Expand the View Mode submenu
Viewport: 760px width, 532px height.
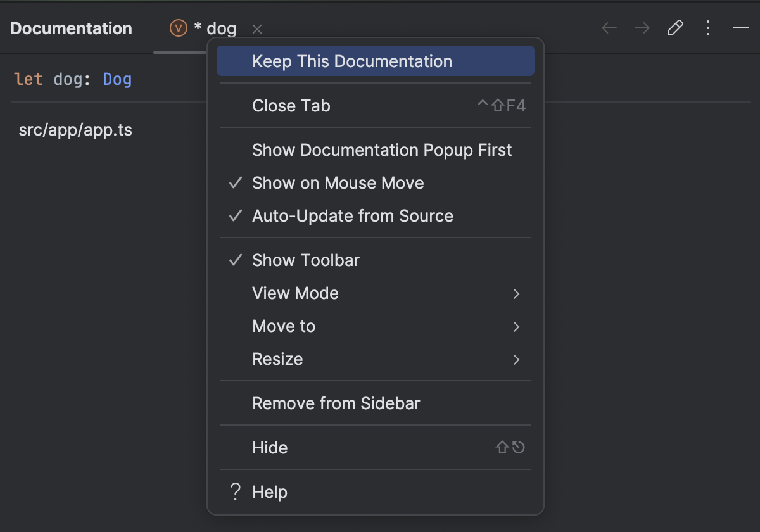[x=295, y=293]
